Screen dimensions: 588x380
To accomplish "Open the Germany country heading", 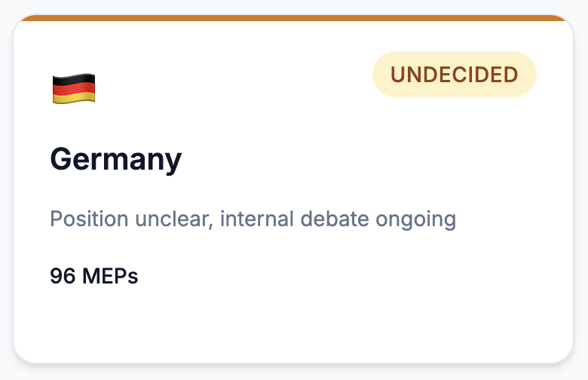I will (116, 159).
